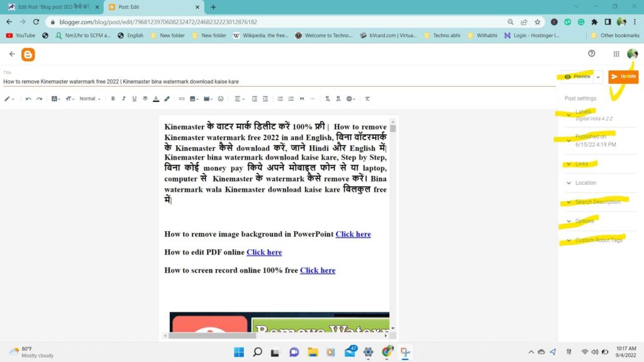
Task: Decrease indent of the paragraph
Action: 265,99
